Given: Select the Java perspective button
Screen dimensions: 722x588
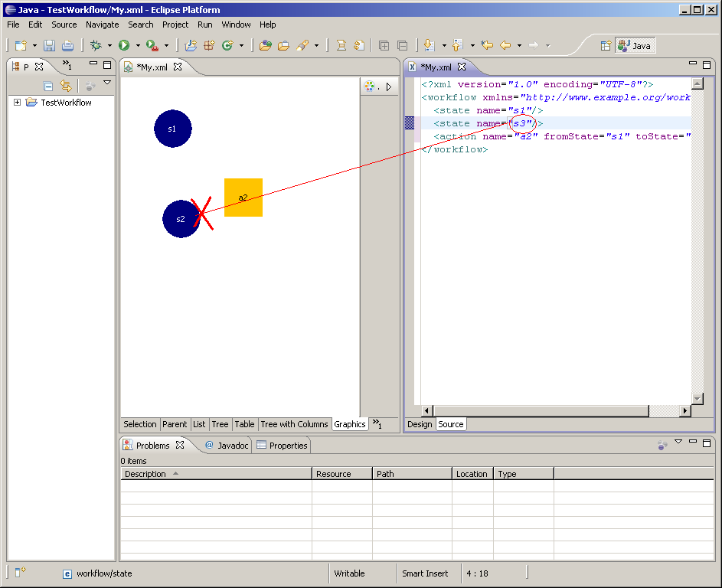Looking at the screenshot, I should (634, 46).
